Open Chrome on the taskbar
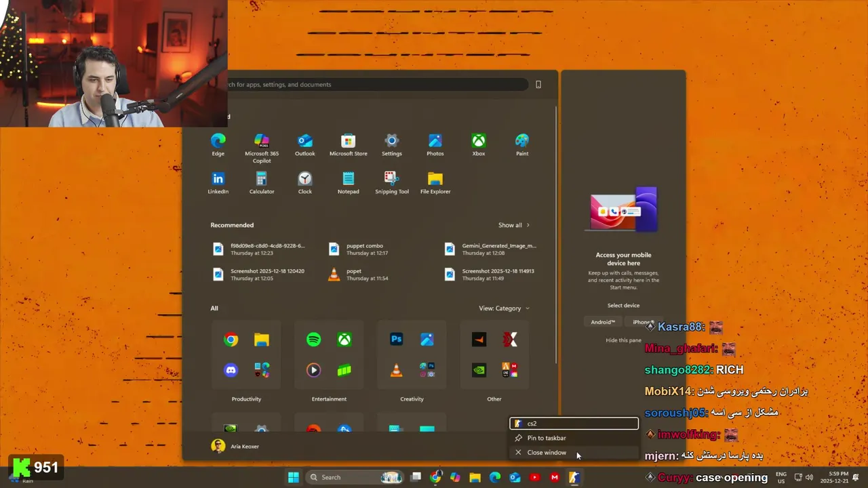 435,477
